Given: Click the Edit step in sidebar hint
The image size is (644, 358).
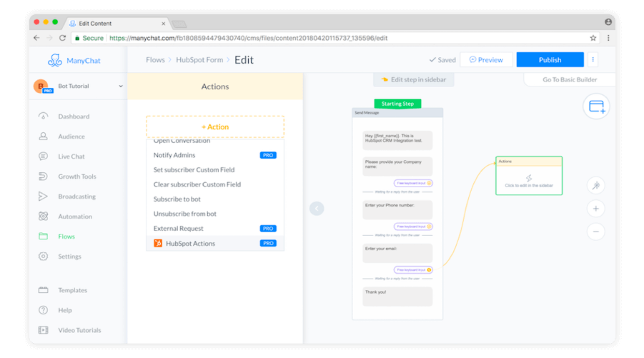Looking at the screenshot, I should tap(414, 79).
